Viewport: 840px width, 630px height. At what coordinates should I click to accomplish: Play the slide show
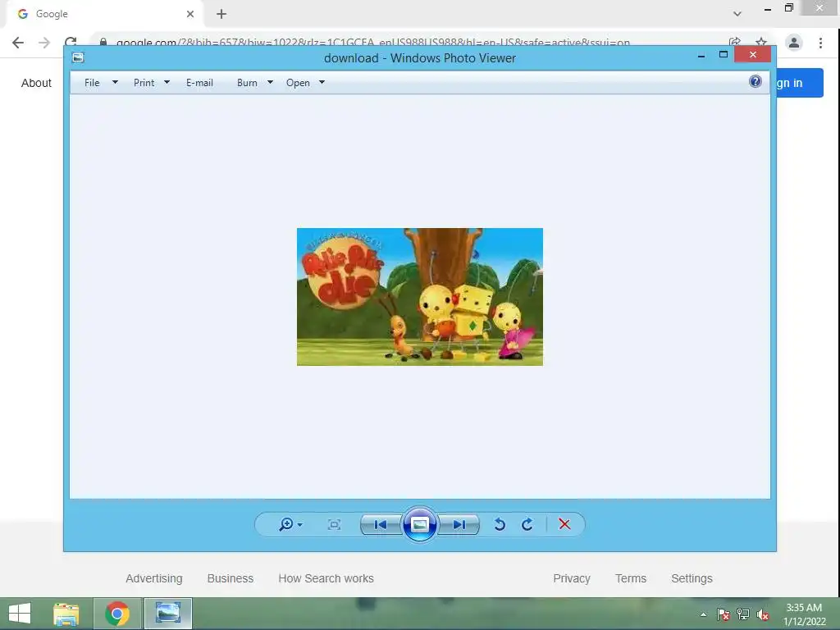419,524
